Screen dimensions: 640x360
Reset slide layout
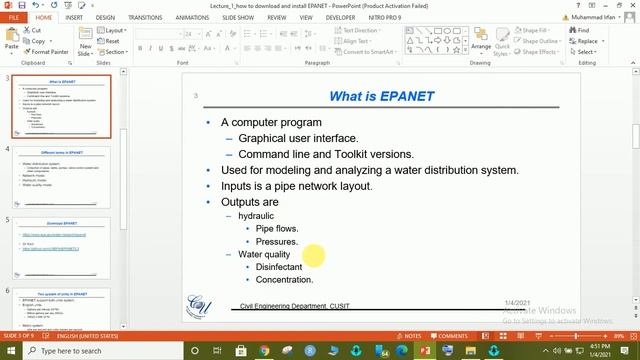[x=109, y=41]
